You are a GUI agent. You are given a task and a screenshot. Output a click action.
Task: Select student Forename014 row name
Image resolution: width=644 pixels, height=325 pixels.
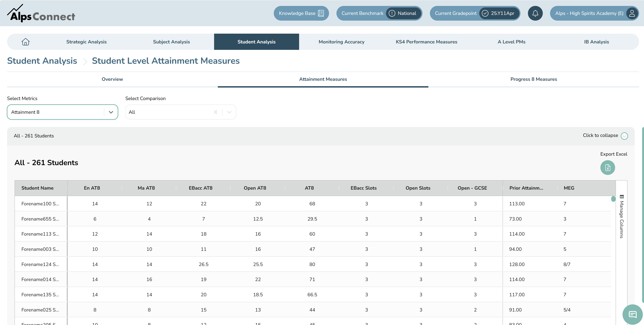(x=40, y=280)
